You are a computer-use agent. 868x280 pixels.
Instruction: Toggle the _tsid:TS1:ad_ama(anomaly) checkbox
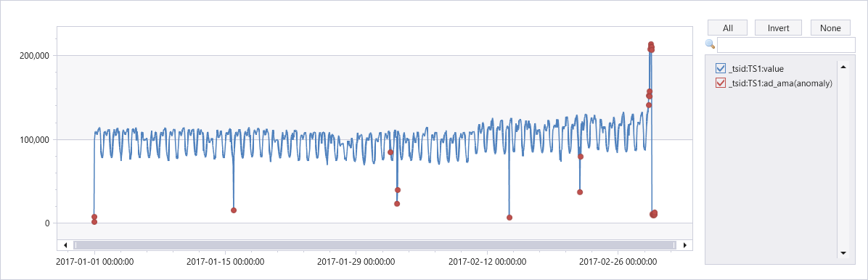click(721, 83)
